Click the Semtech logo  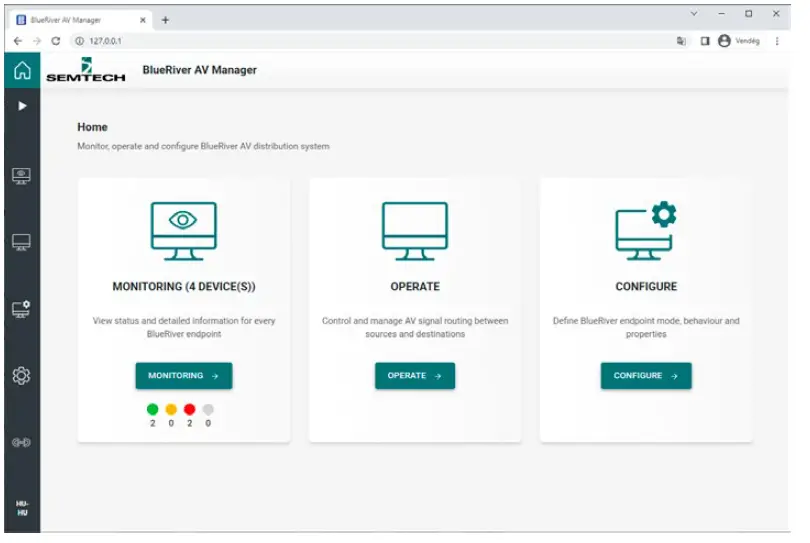[86, 71]
